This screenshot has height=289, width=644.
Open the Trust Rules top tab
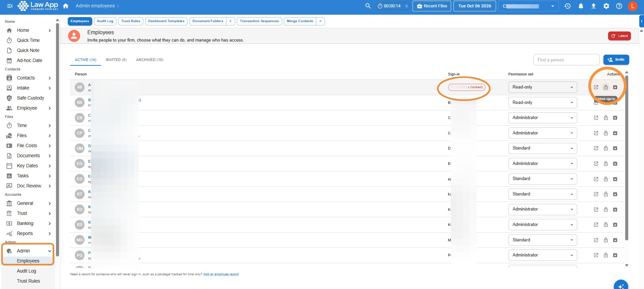131,21
